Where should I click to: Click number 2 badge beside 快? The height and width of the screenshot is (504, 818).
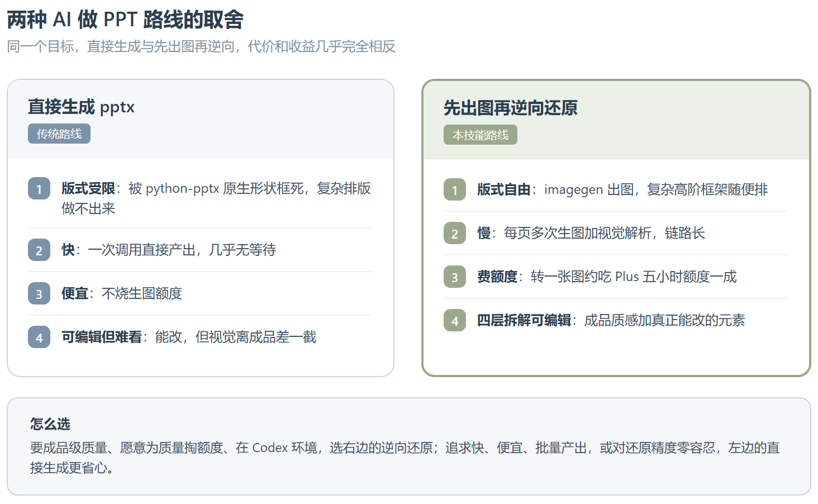point(39,250)
